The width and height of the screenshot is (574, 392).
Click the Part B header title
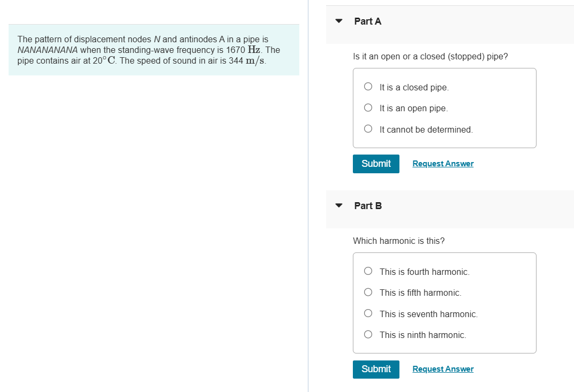point(368,206)
